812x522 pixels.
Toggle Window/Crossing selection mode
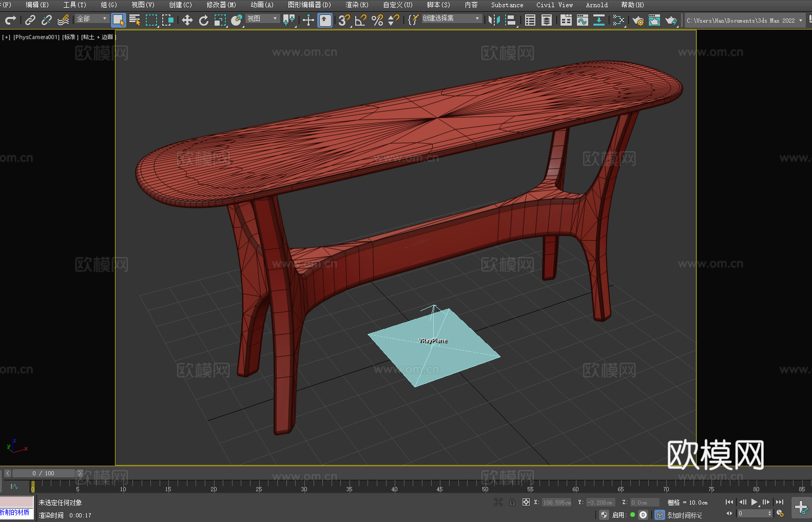(168, 20)
